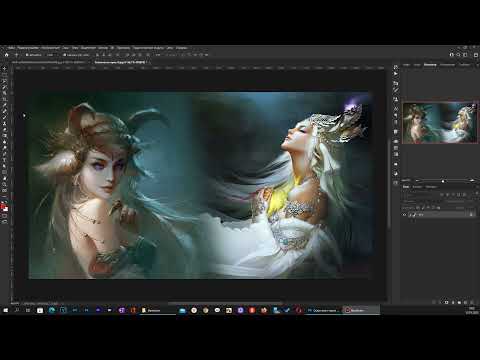This screenshot has height=360, width=480.
Task: Select the Clone Stamp tool
Action: pos(5,123)
